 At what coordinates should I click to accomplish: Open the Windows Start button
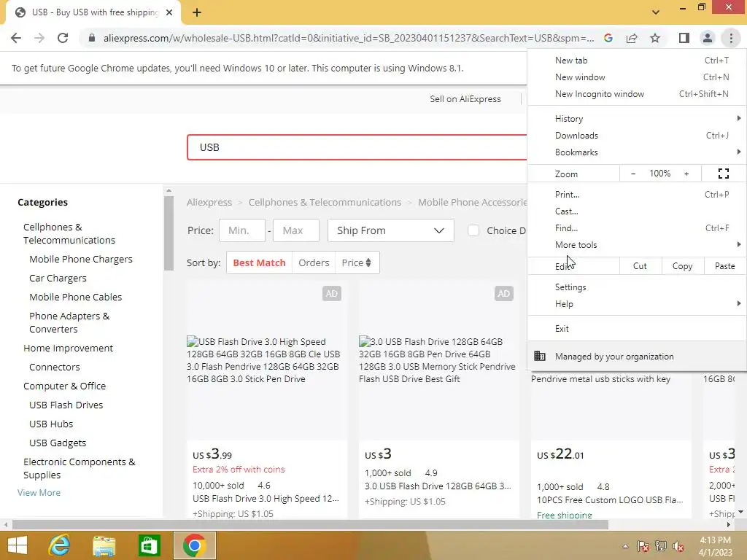[x=18, y=545]
